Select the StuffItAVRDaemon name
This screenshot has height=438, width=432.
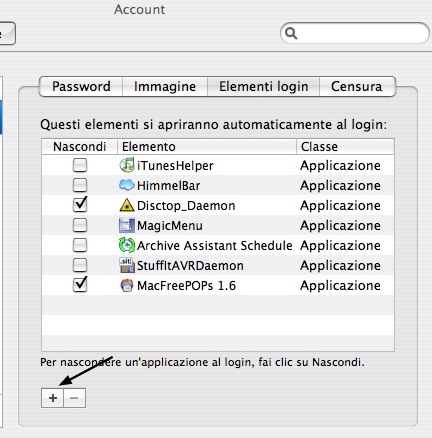[x=190, y=266]
